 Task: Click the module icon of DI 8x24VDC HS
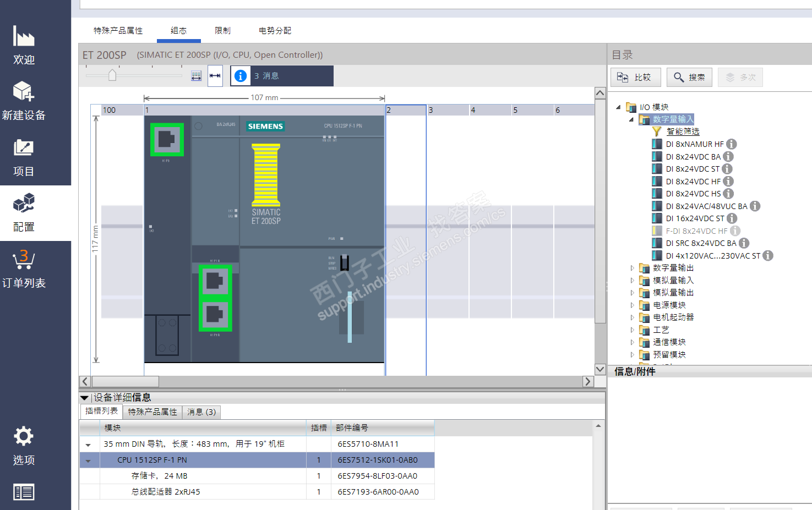[x=657, y=194]
